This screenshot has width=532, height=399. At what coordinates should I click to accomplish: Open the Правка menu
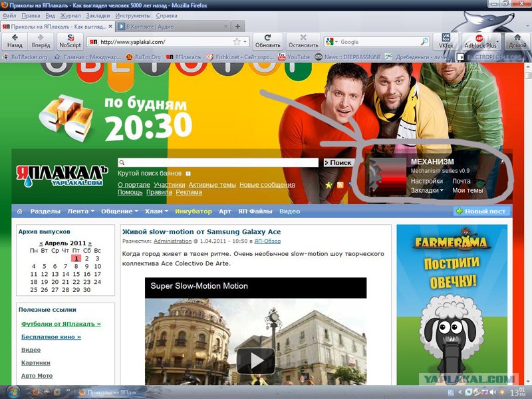pyautogui.click(x=31, y=15)
